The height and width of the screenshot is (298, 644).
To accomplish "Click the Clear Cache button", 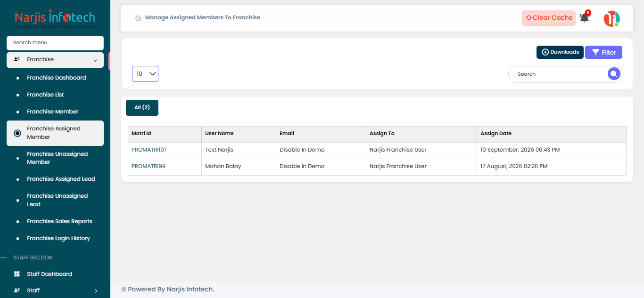I will [549, 18].
